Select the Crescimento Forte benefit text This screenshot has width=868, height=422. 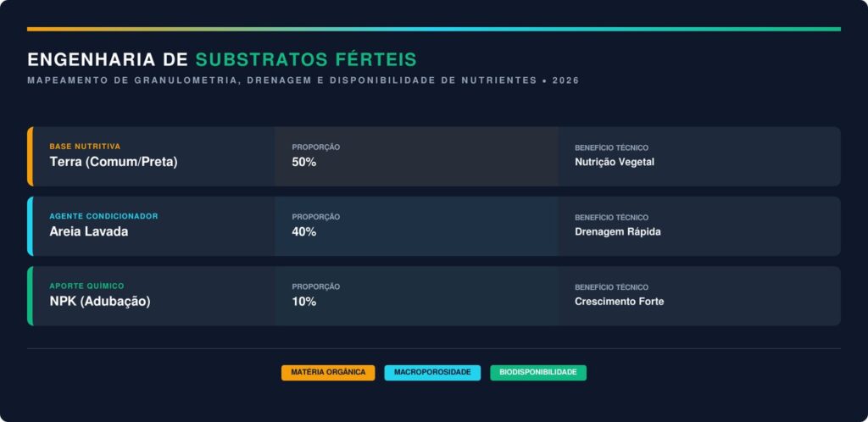(620, 302)
